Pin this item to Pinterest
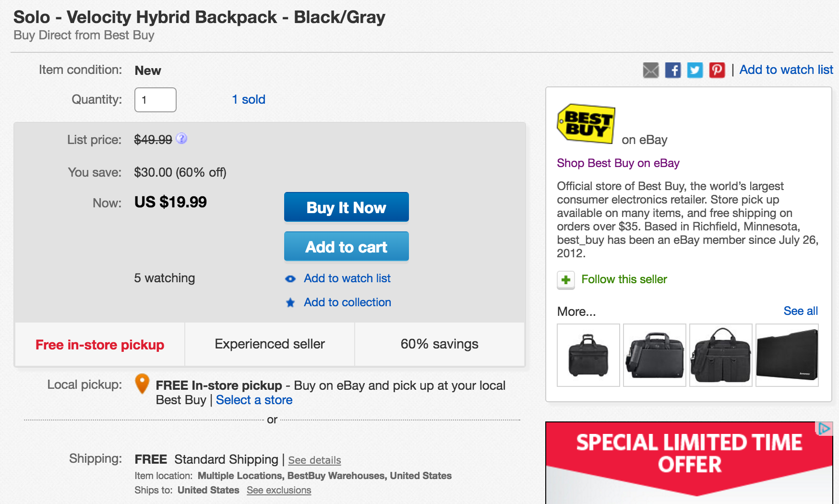839x504 pixels. pyautogui.click(x=717, y=70)
